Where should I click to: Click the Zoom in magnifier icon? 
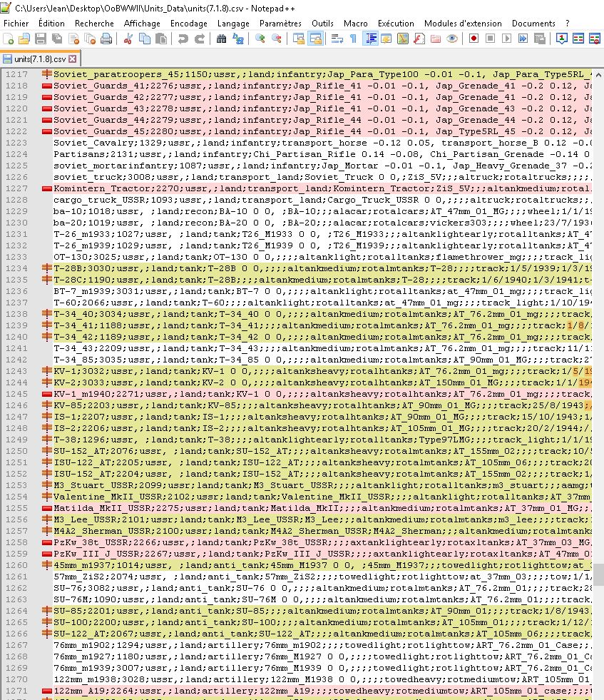pyautogui.click(x=260, y=39)
